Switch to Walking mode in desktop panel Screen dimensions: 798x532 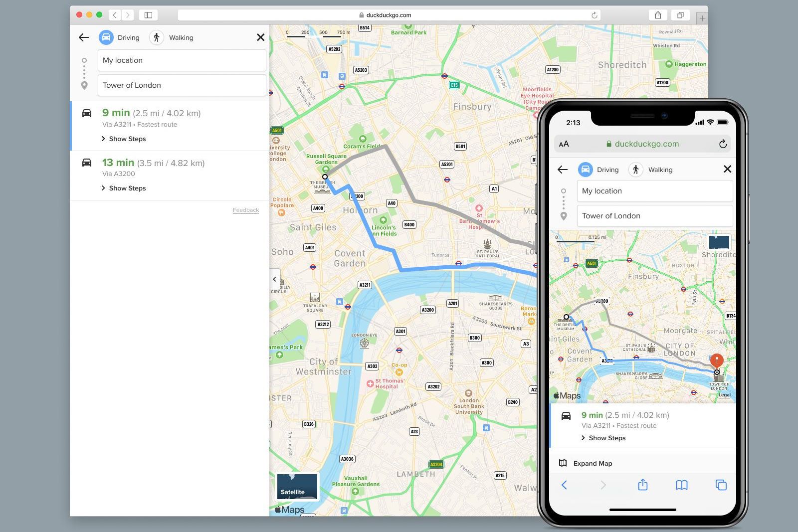[x=172, y=37]
